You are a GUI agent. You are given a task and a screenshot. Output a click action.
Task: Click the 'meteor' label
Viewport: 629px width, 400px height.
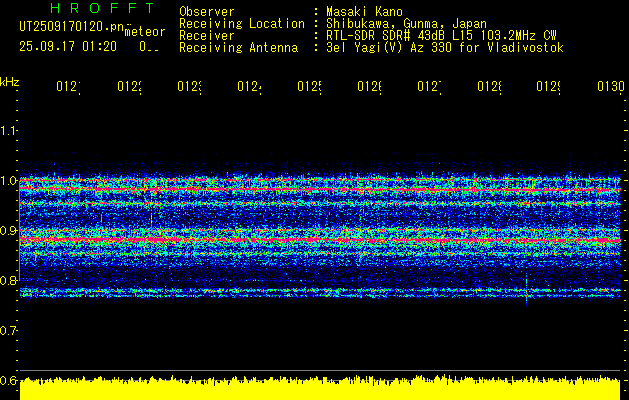pos(145,32)
